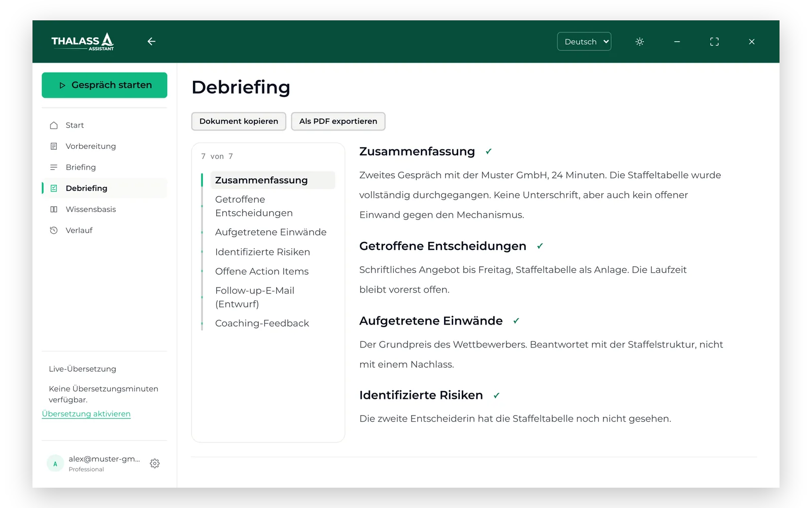Jump to Offene Action Items in outline
The height and width of the screenshot is (508, 812).
tap(273, 271)
